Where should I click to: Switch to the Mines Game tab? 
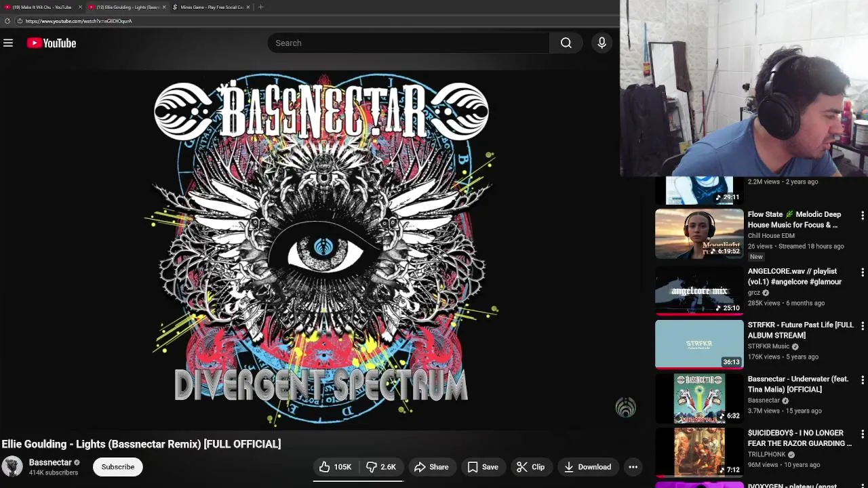pyautogui.click(x=210, y=7)
